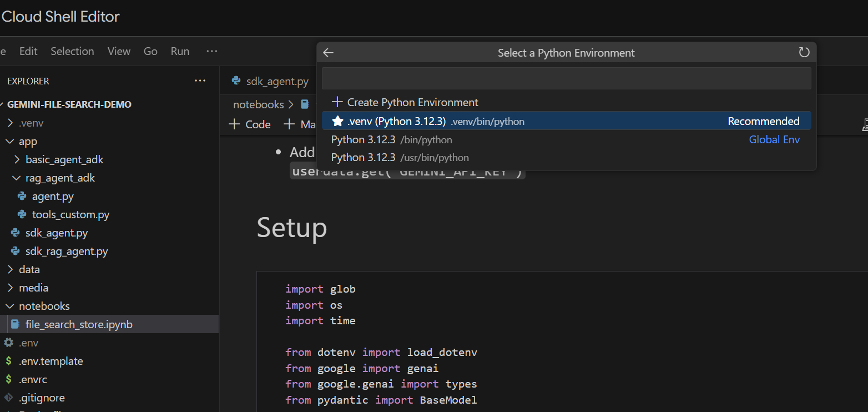Click the notebook icon of file_search_store.ipynb

pos(16,324)
